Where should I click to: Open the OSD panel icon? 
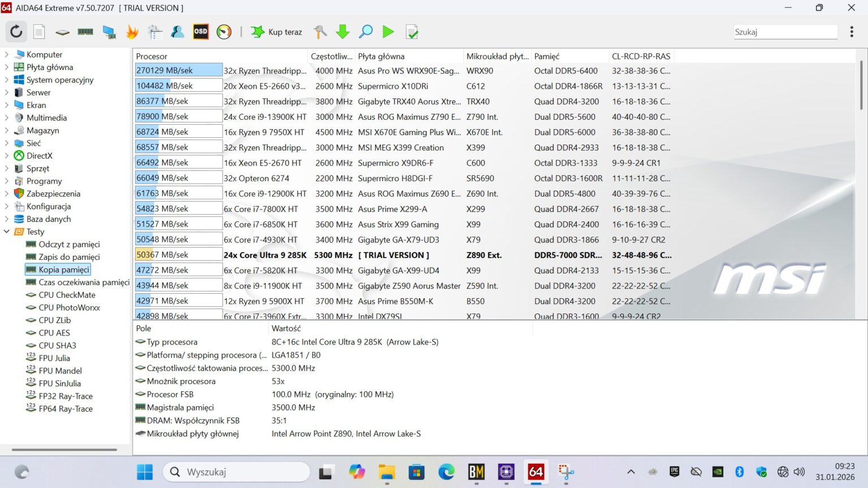pos(201,32)
